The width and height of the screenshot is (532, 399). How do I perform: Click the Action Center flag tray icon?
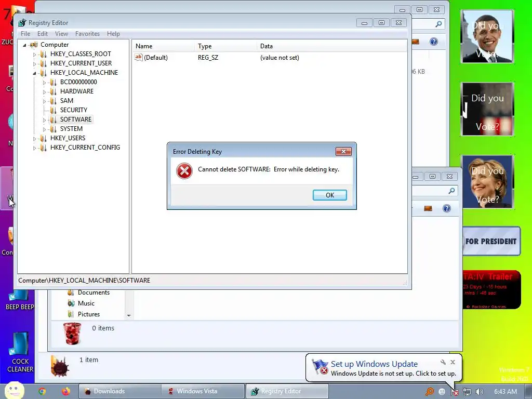coord(455,392)
